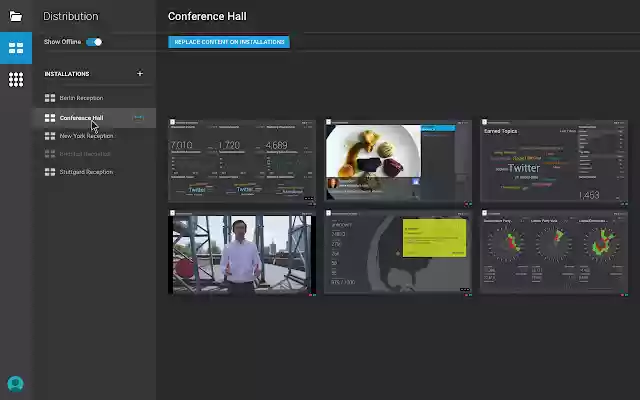Select New York Reception installation
Image resolution: width=640 pixels, height=400 pixels.
86,136
